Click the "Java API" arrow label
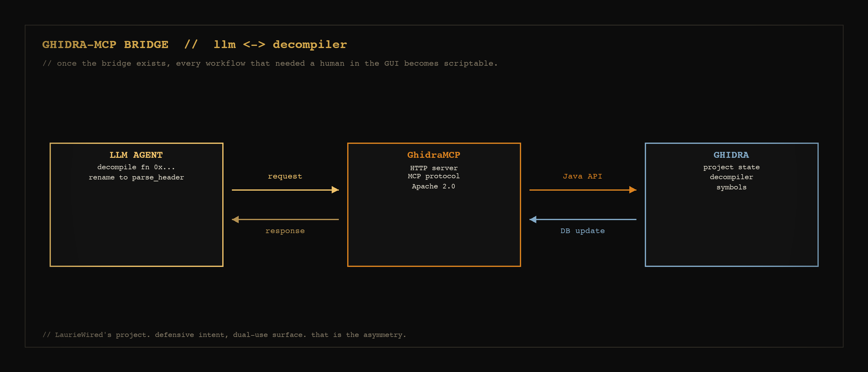Viewport: 868px width, 372px height. (x=582, y=176)
